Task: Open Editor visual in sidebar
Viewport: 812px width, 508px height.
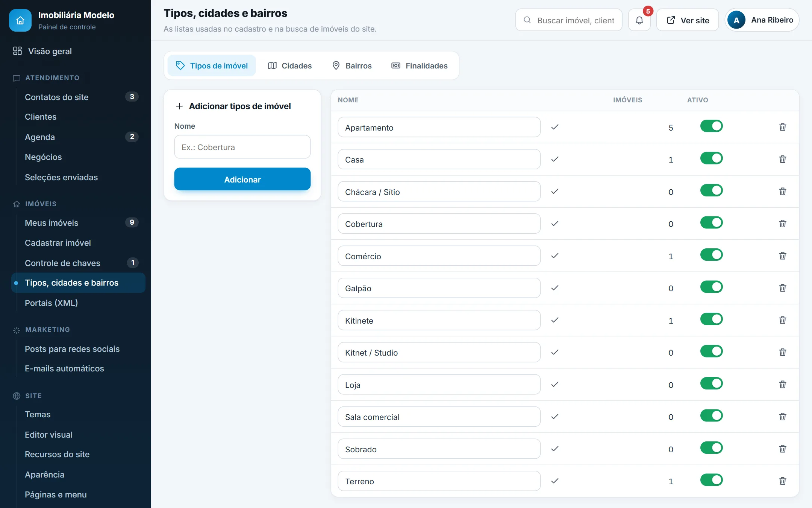Action: pyautogui.click(x=79, y=435)
